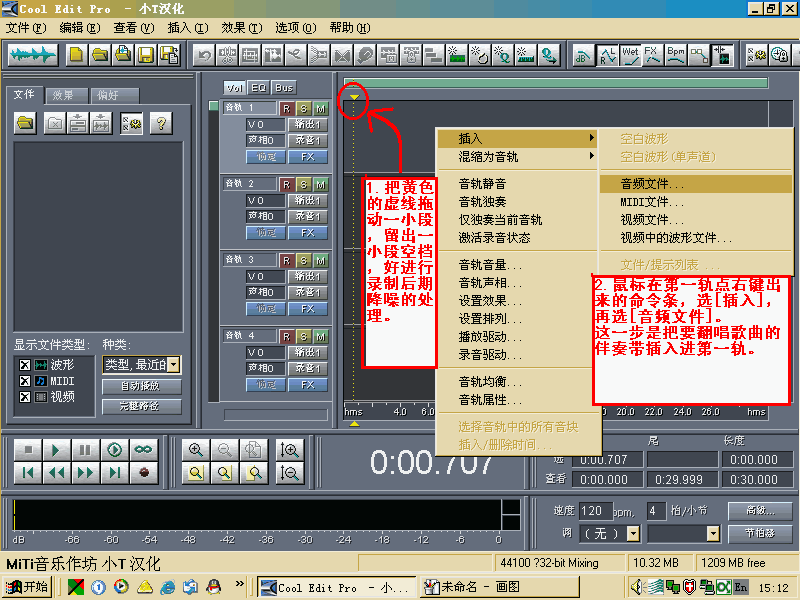Viewport: 800px width, 600px height.
Task: Click the 节拍器 metronome button
Action: click(x=760, y=534)
